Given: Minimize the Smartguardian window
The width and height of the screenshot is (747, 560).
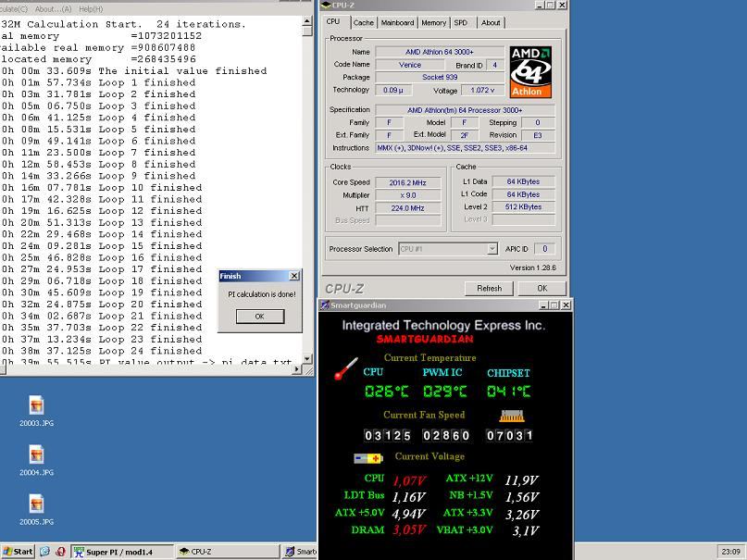Looking at the screenshot, I should (543, 305).
